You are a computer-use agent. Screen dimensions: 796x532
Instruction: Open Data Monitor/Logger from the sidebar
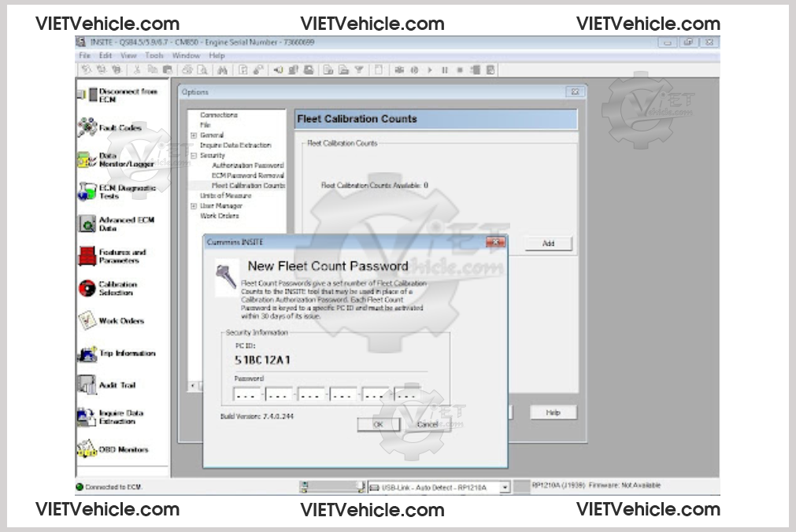pyautogui.click(x=87, y=160)
